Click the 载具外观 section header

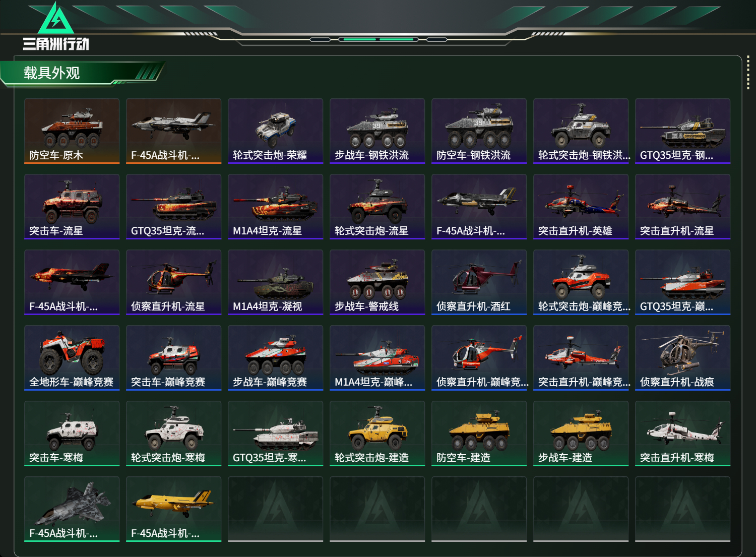[x=52, y=73]
